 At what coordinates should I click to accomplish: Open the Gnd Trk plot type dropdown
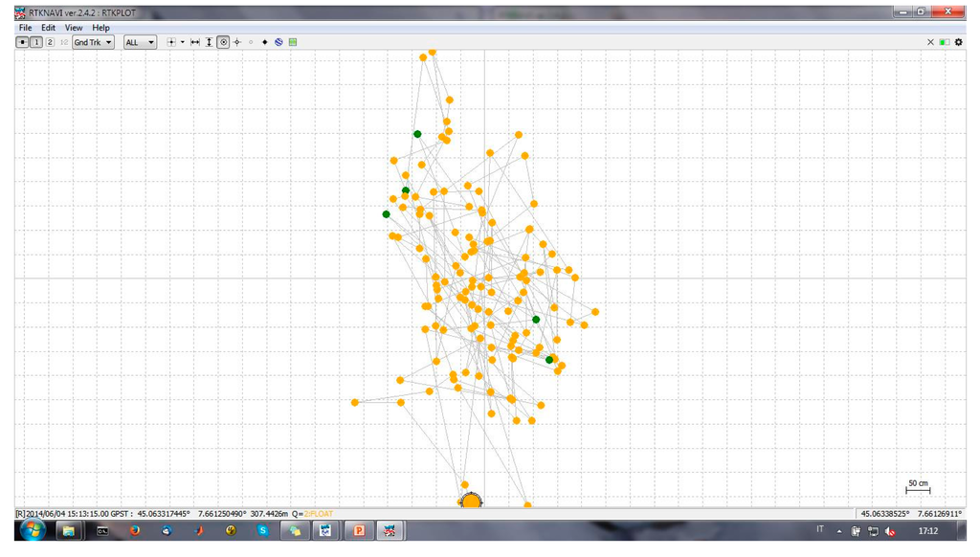[x=93, y=42]
